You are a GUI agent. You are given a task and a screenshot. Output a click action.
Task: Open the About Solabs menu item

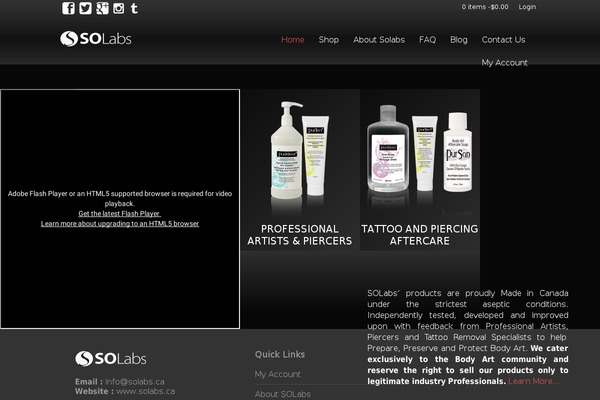click(379, 40)
